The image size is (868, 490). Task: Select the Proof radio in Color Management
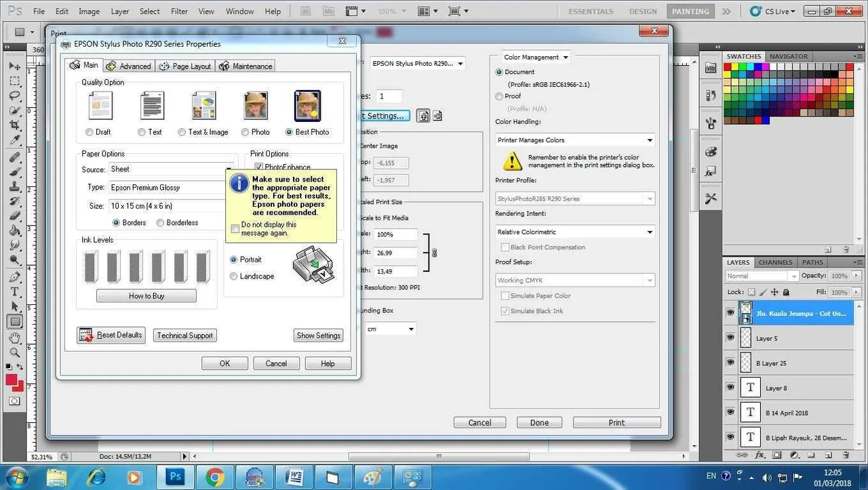point(499,96)
